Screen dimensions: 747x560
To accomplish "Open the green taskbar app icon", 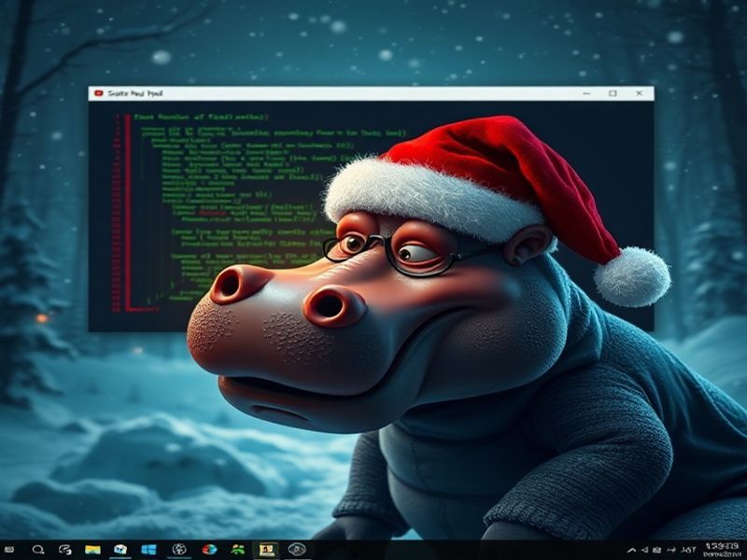I will [238, 550].
